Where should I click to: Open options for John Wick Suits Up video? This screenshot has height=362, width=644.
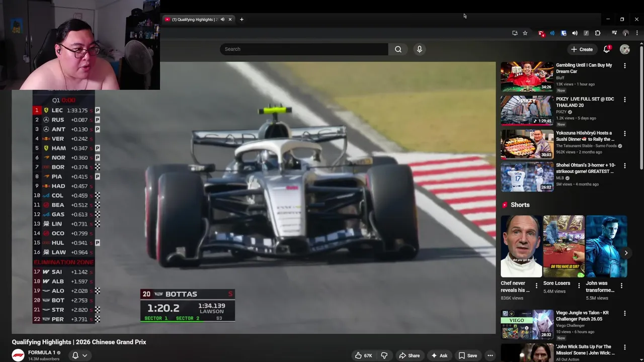click(625, 347)
